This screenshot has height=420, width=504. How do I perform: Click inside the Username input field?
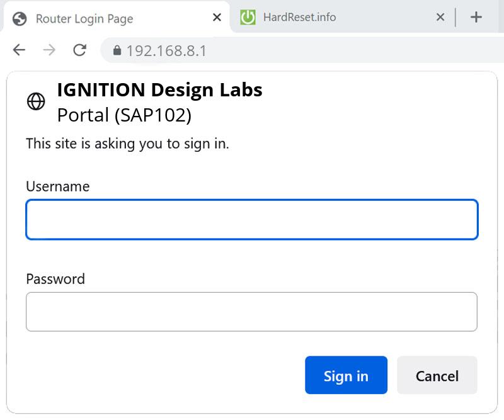tap(252, 219)
